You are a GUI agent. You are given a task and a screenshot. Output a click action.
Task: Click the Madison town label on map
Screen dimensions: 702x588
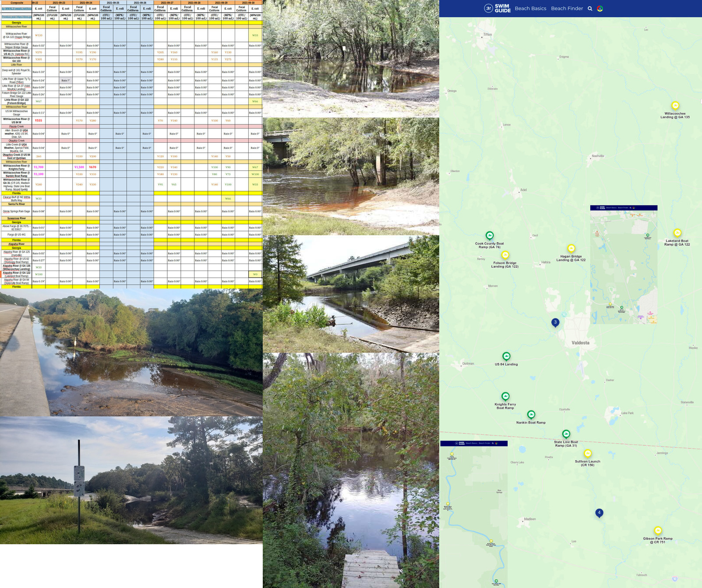530,519
